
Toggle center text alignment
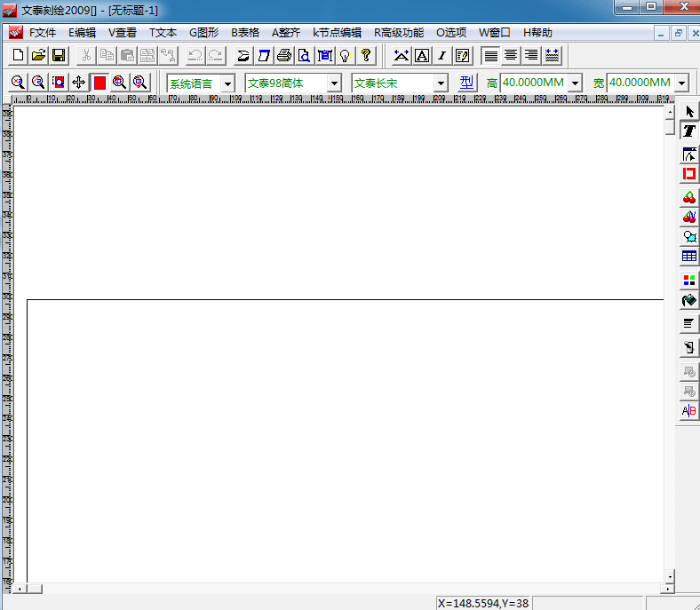pos(511,55)
